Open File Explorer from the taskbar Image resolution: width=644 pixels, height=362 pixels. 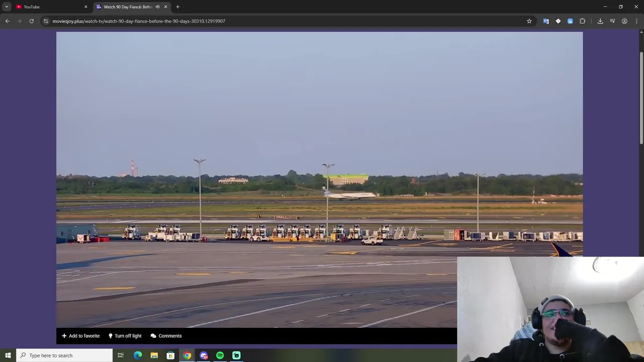point(154,355)
